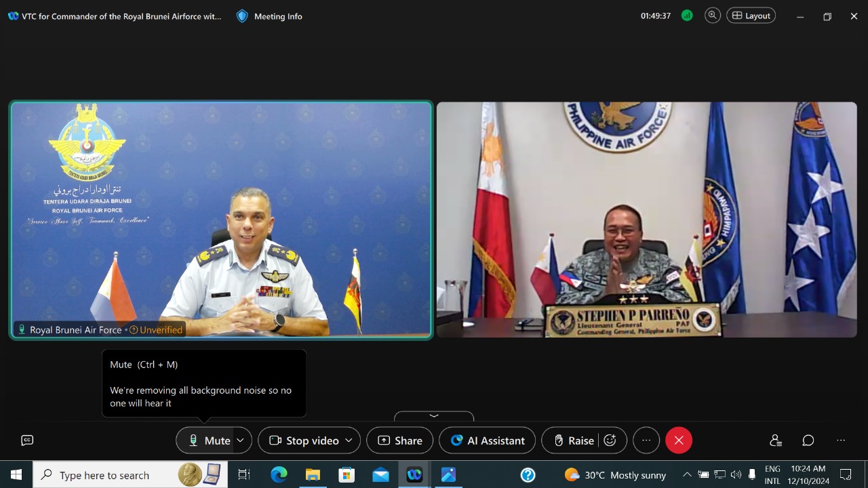
Task: Raise your hand
Action: (x=573, y=441)
